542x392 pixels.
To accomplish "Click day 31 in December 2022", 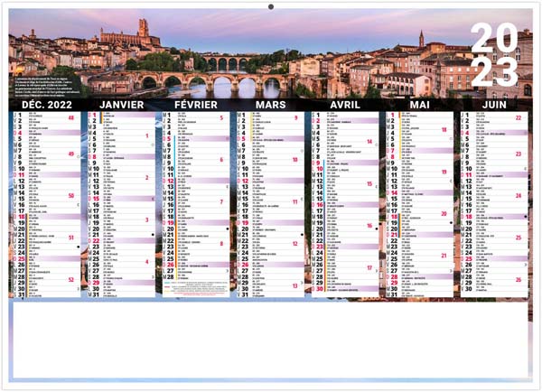I will [22, 294].
